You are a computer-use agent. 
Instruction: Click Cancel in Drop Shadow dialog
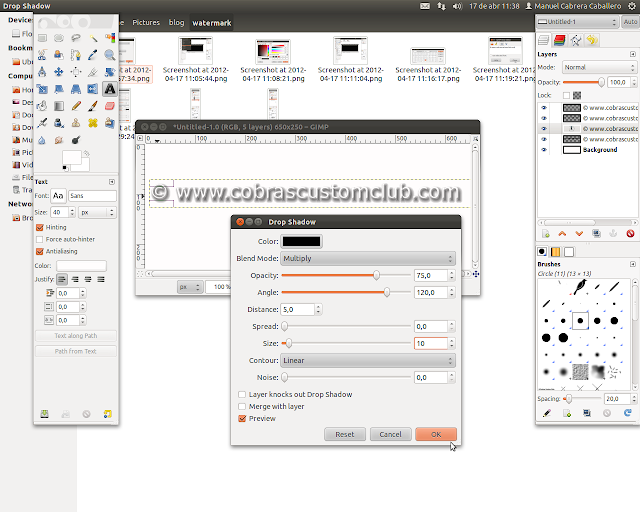390,434
